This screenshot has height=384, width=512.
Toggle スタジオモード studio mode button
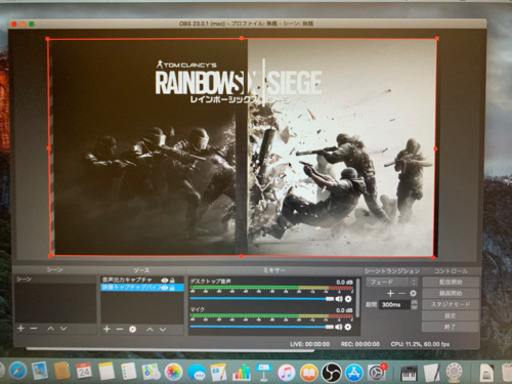[450, 304]
